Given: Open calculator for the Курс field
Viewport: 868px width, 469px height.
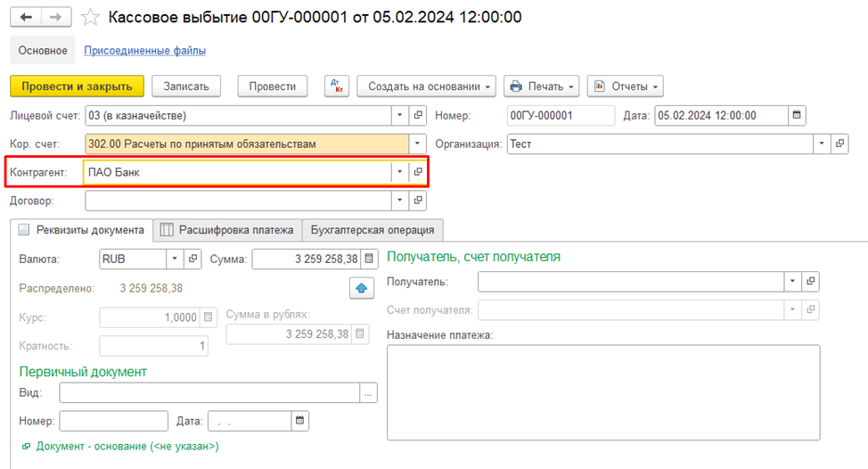Looking at the screenshot, I should tap(209, 317).
